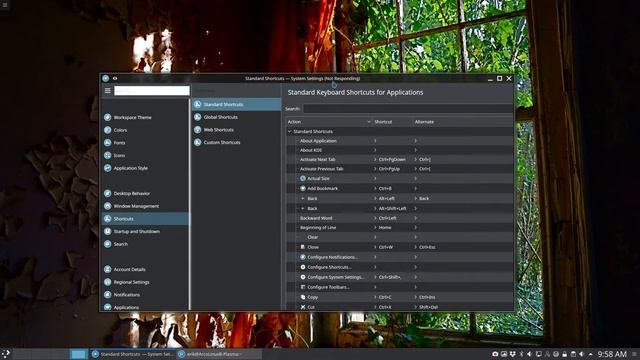Click the Ctrl+PgDown shortcut cell

coord(392,160)
